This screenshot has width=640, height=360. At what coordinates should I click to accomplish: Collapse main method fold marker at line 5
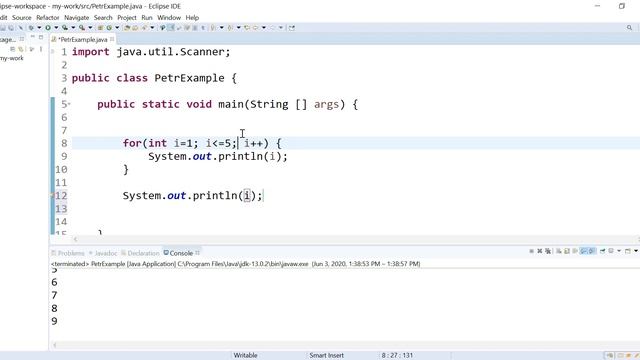pyautogui.click(x=69, y=104)
